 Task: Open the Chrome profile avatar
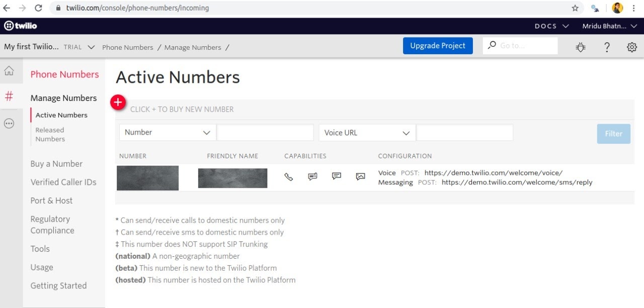(617, 8)
